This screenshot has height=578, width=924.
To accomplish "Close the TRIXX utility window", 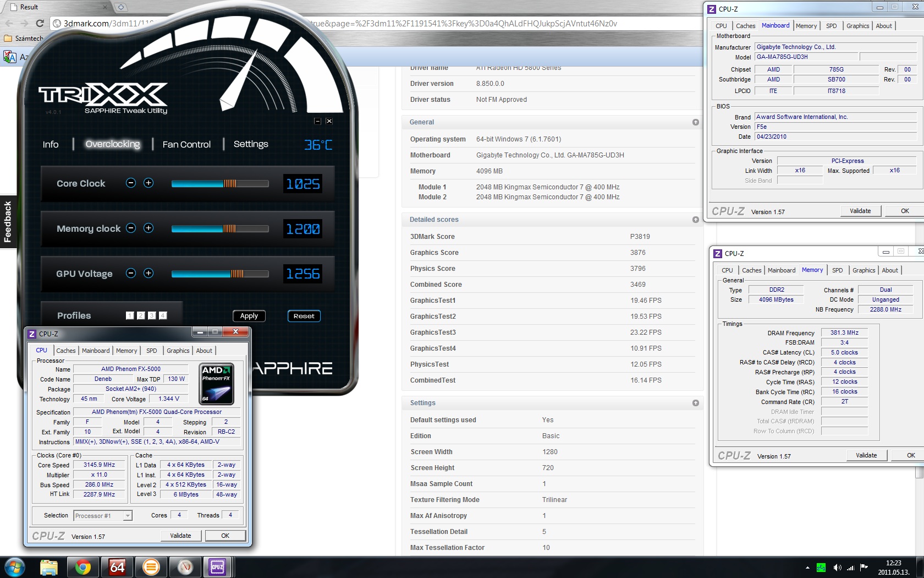I will tap(329, 121).
